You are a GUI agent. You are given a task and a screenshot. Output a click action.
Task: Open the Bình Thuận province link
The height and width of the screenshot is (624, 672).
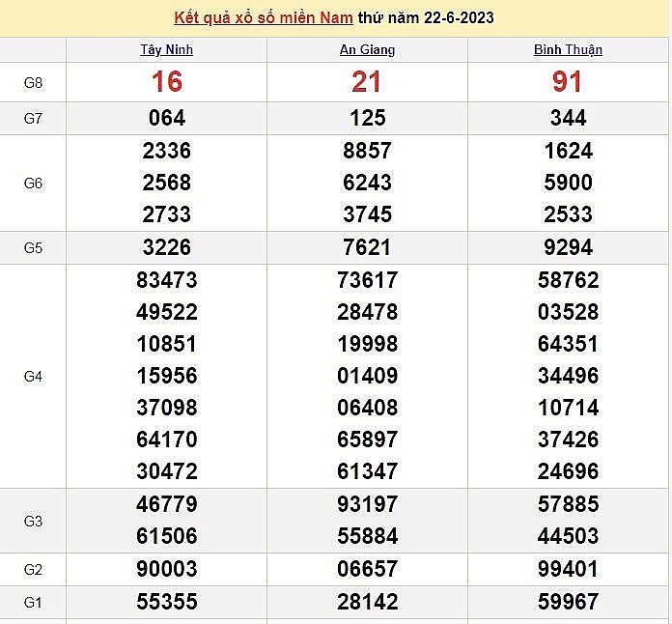click(x=568, y=50)
